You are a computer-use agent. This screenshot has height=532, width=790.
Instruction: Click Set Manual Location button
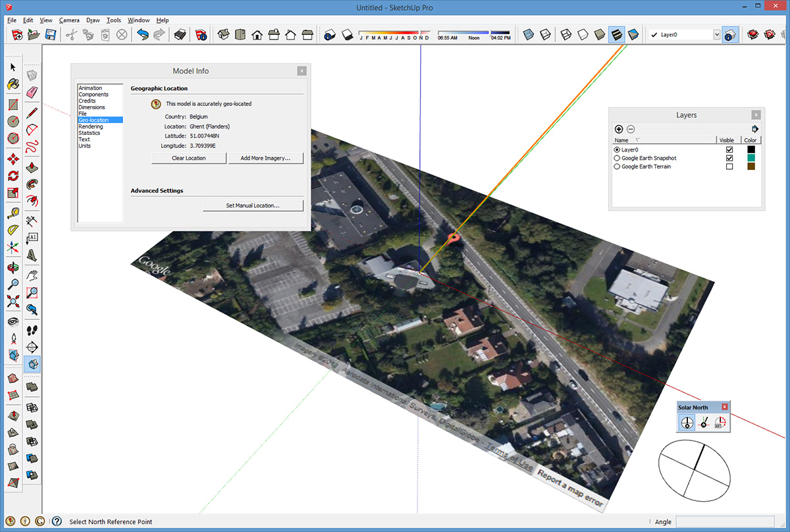tap(253, 205)
